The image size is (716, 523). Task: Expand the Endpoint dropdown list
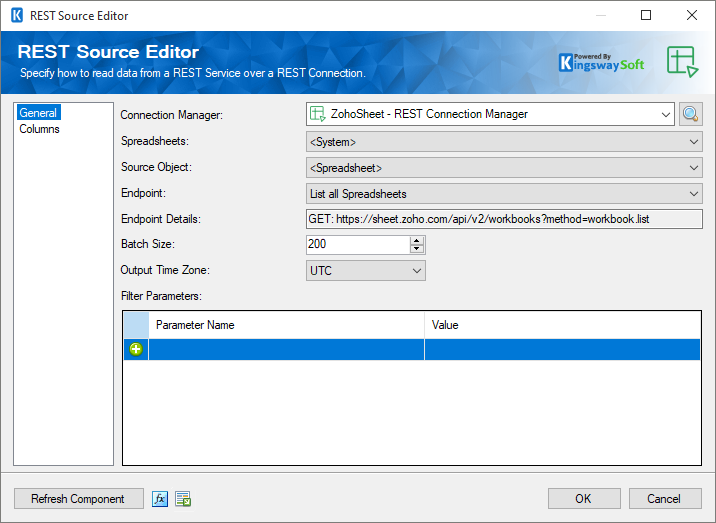click(504, 194)
